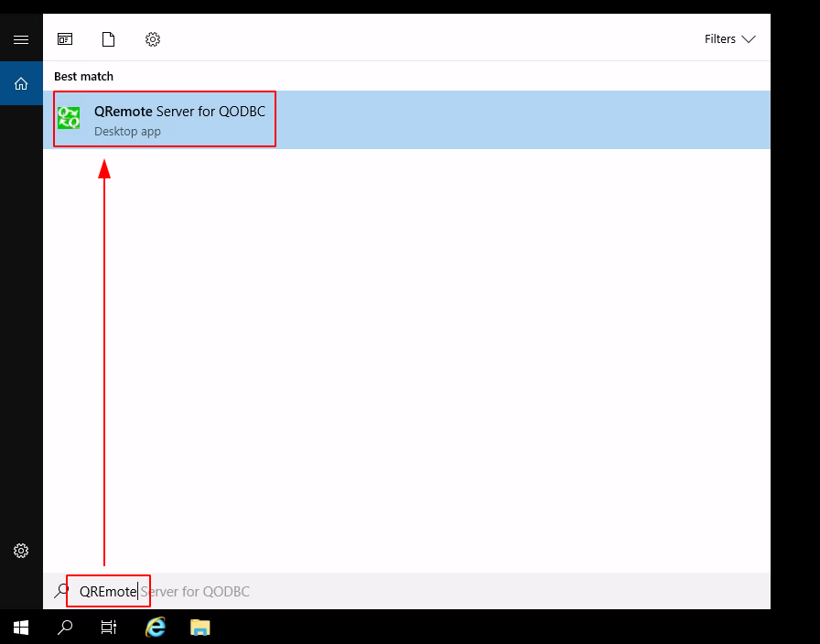
Task: Click the 'Best match' heading text
Action: point(83,76)
